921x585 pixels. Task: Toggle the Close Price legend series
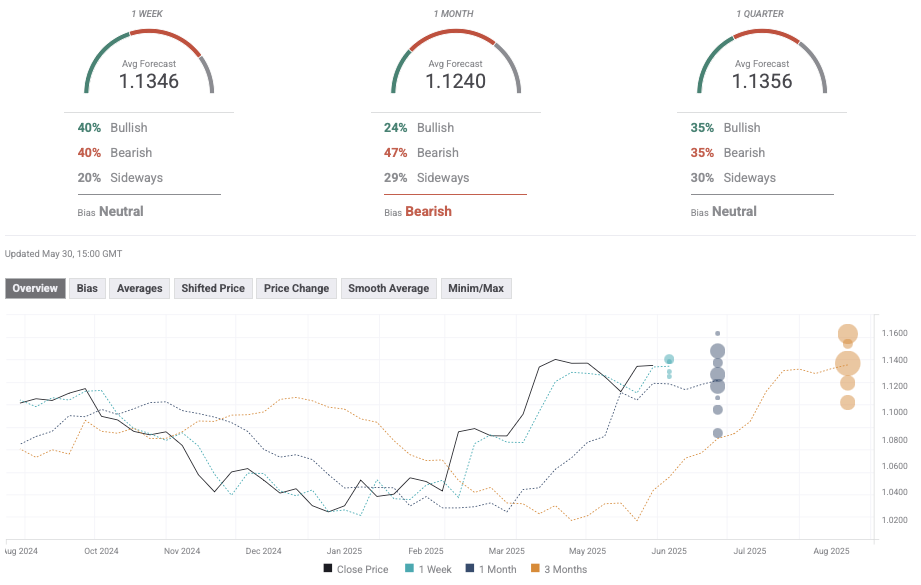coord(355,569)
